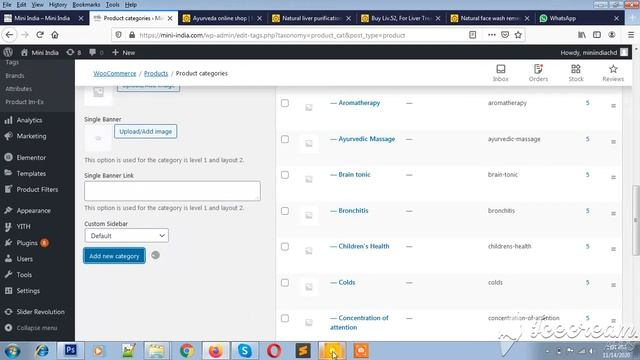Bookmark this page with the star icon

coord(518,35)
